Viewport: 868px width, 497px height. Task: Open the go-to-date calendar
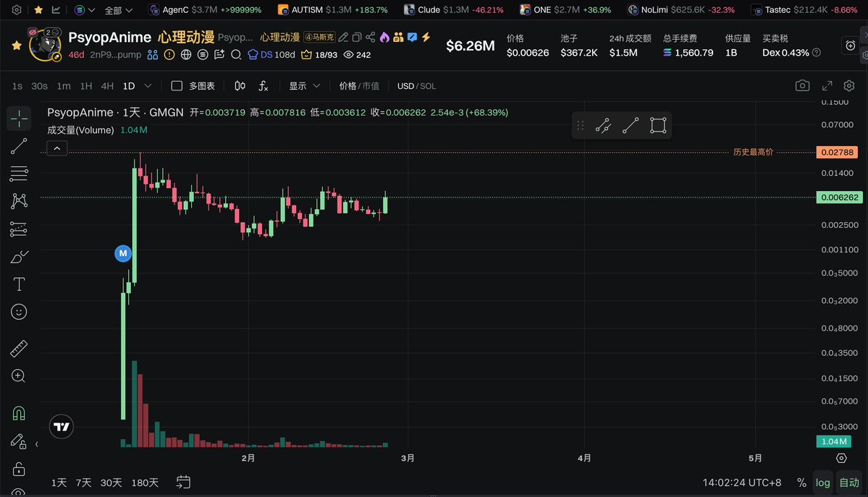(x=183, y=482)
